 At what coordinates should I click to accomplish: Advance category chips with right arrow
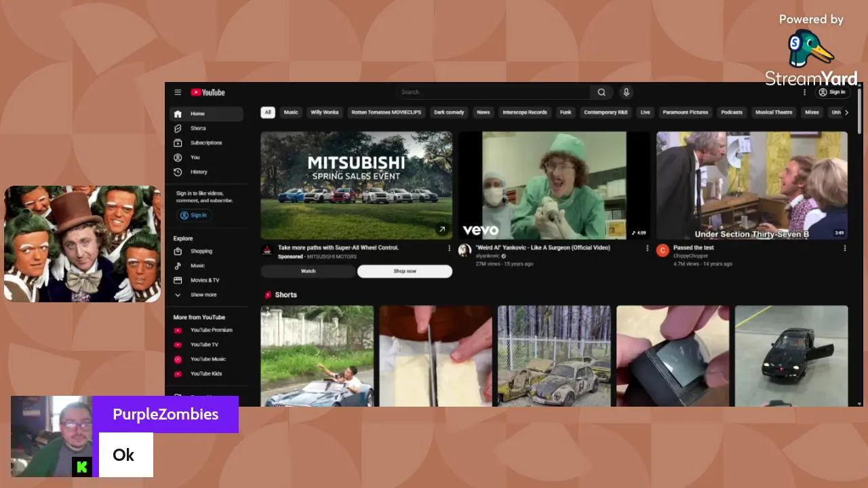tap(846, 113)
